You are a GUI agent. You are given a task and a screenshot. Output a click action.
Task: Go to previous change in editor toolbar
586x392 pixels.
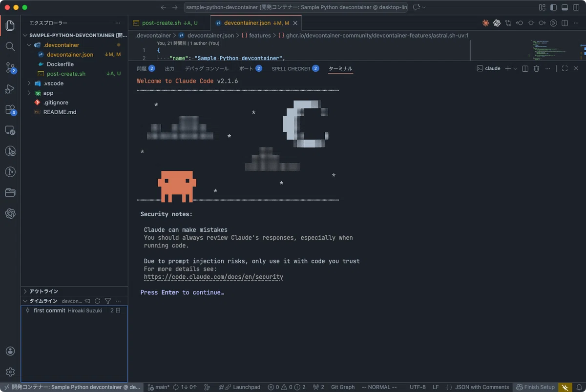tap(520, 23)
